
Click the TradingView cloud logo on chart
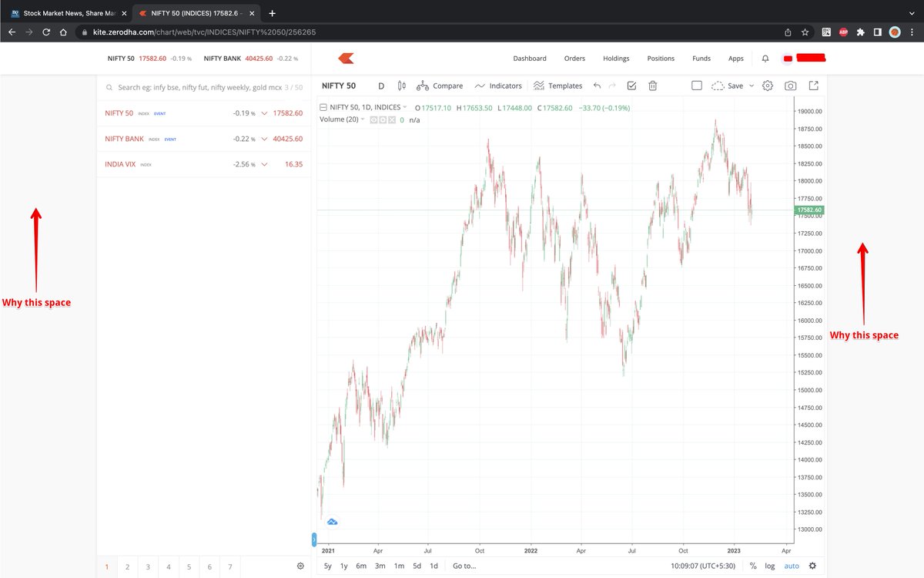(332, 522)
